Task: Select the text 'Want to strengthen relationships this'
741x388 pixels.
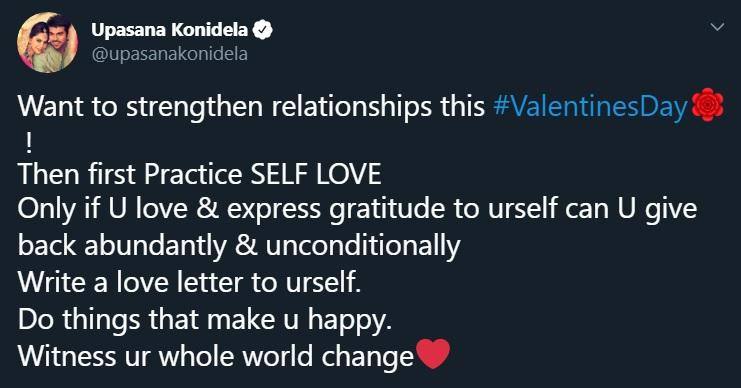Action: [251, 106]
